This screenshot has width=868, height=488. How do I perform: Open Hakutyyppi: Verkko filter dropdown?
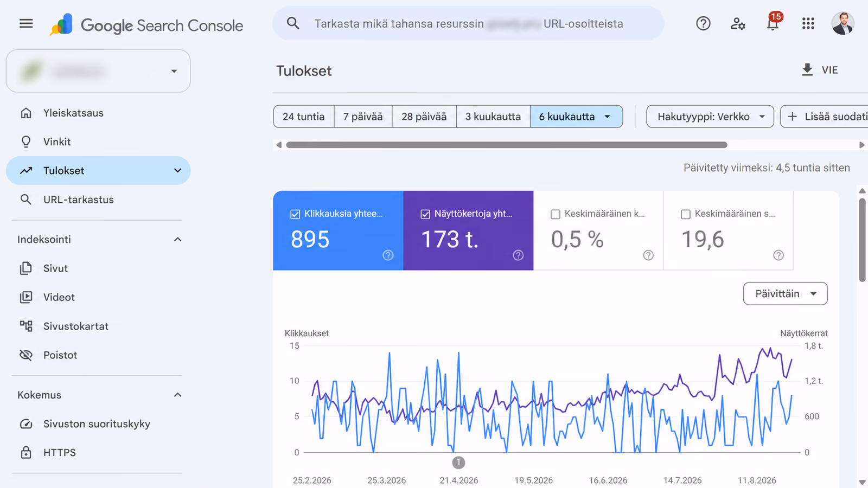(x=710, y=117)
